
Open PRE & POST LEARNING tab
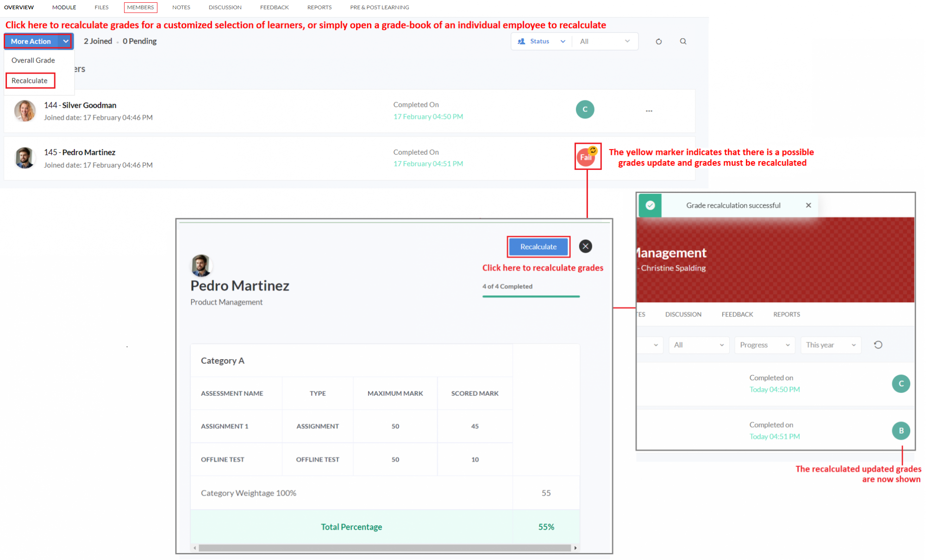[380, 7]
